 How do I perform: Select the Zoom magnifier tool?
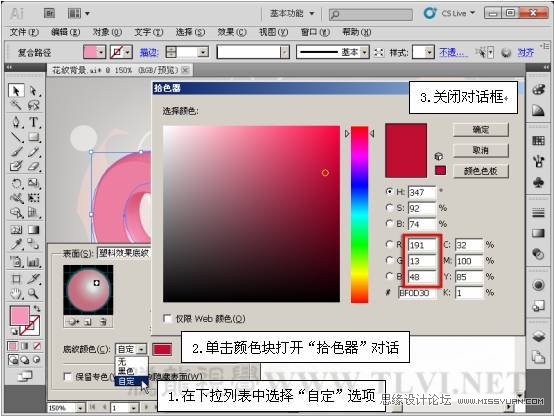point(34,293)
